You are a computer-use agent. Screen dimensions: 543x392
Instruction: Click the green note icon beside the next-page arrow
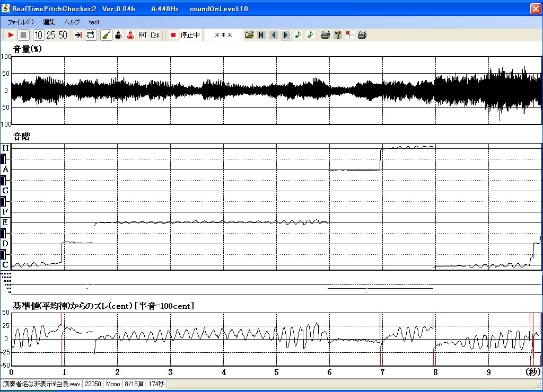coord(298,35)
